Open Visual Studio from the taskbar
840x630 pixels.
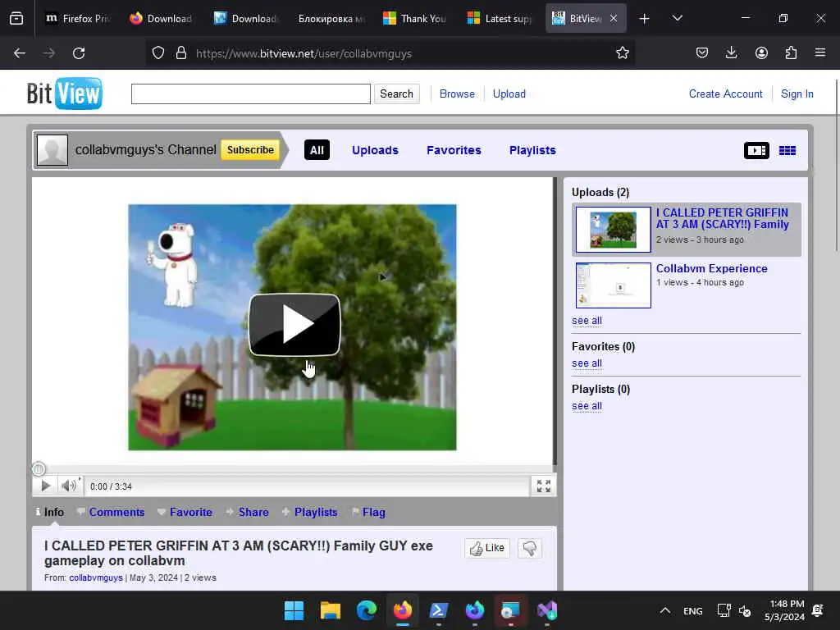coord(547,610)
